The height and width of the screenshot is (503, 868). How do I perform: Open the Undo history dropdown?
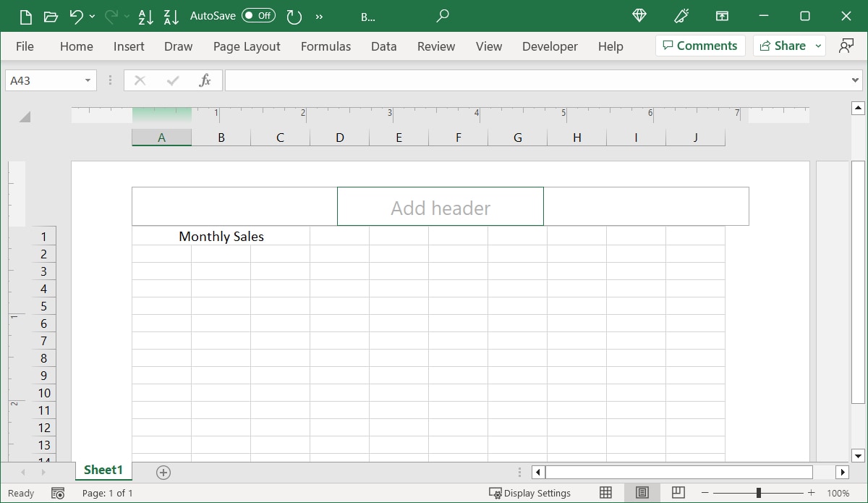[x=91, y=16]
